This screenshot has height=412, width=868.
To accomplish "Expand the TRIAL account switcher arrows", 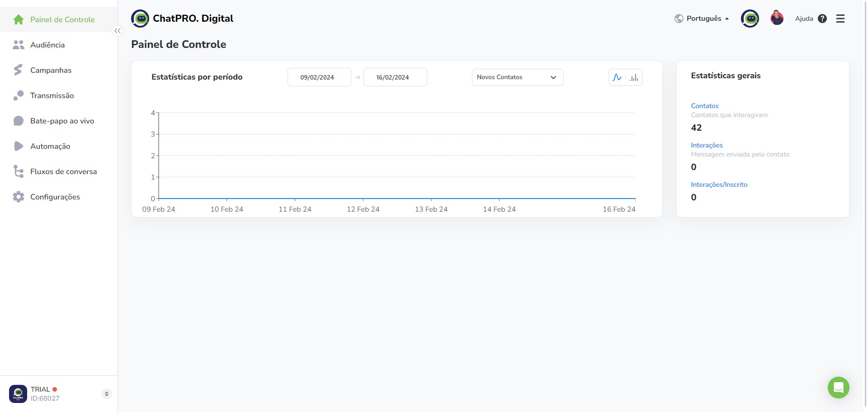I will click(106, 394).
